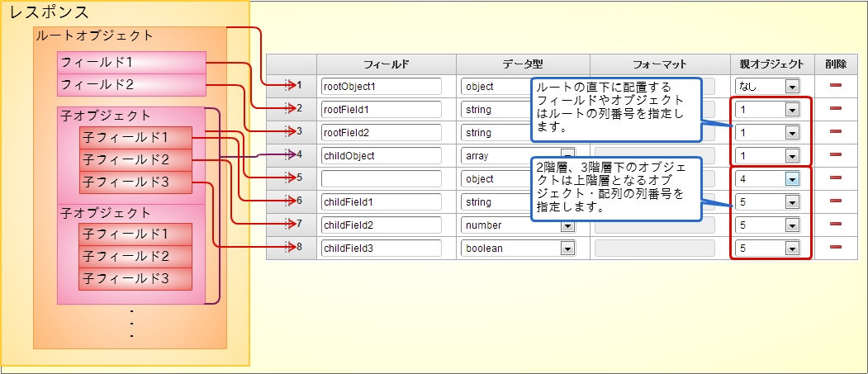Screen dimensions: 868x374
Task: Open parent object dropdown showing なし
Action: (x=767, y=87)
